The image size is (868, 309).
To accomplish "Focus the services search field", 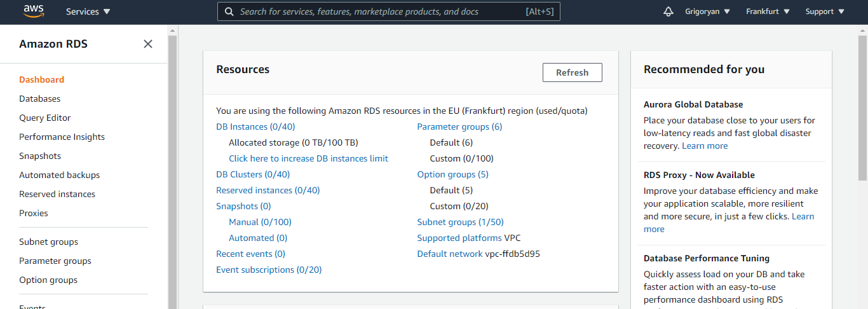I will coord(389,11).
